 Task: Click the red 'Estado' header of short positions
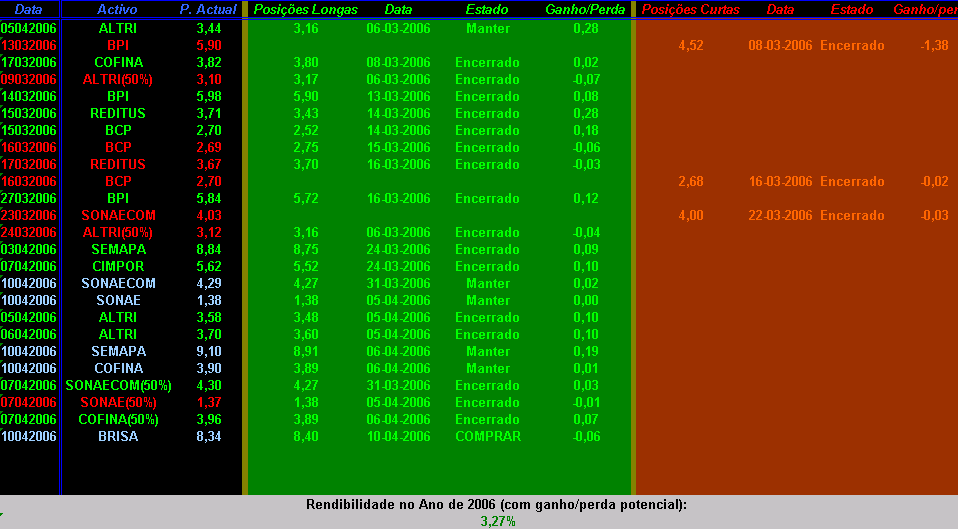(852, 9)
